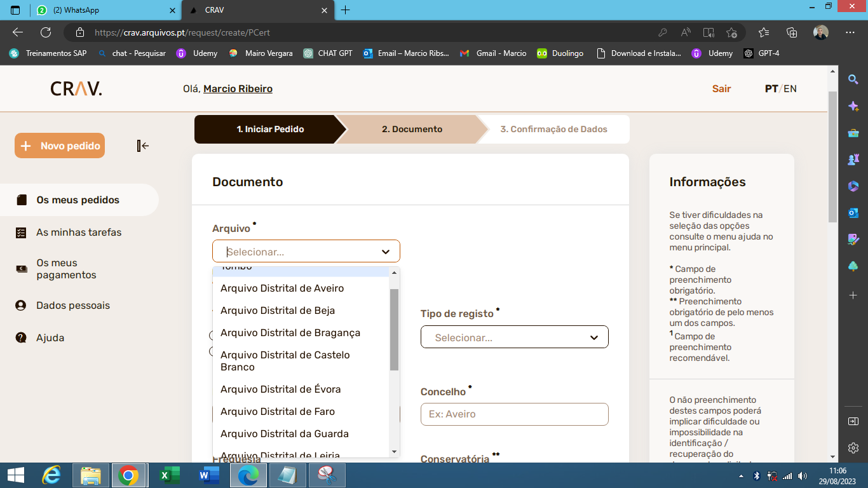Open the Tipo de registo dropdown

click(515, 337)
